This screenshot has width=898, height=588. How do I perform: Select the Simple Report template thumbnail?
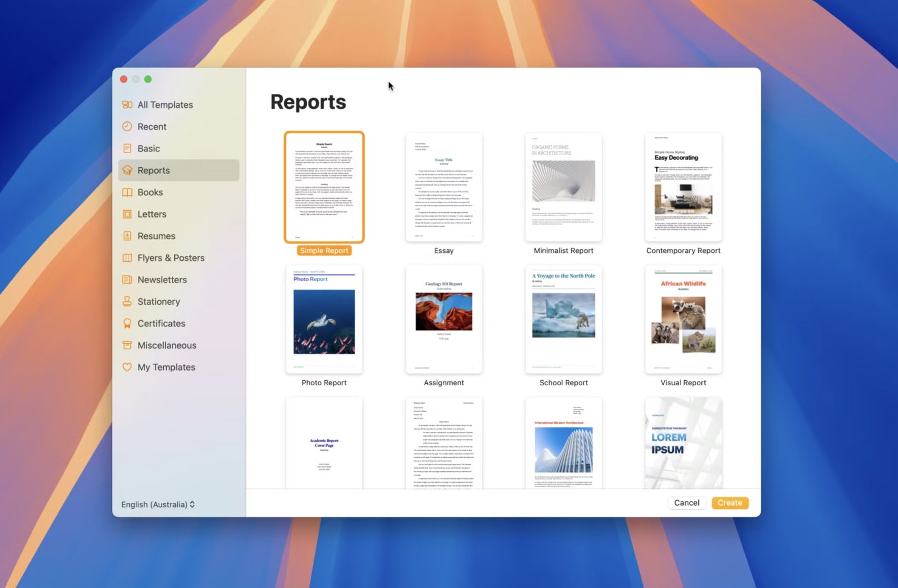point(324,187)
